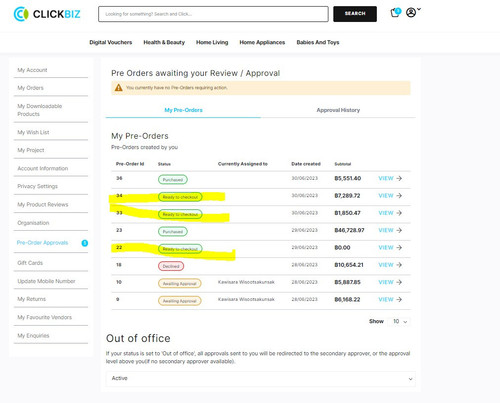500x403 pixels.
Task: Open Privacy Settings
Action: 37,186
